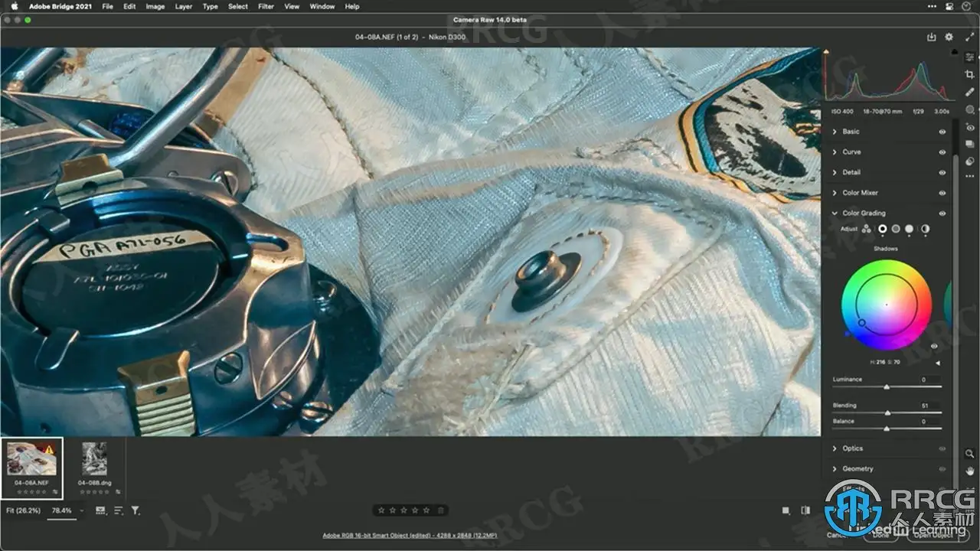Open the filmstrip sort options icon
The width and height of the screenshot is (980, 551).
119,510
